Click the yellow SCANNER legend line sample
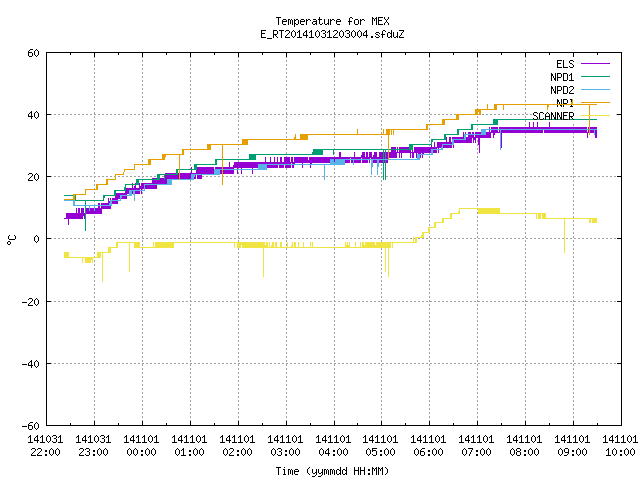Viewport: 640px width, 480px height. [x=595, y=116]
